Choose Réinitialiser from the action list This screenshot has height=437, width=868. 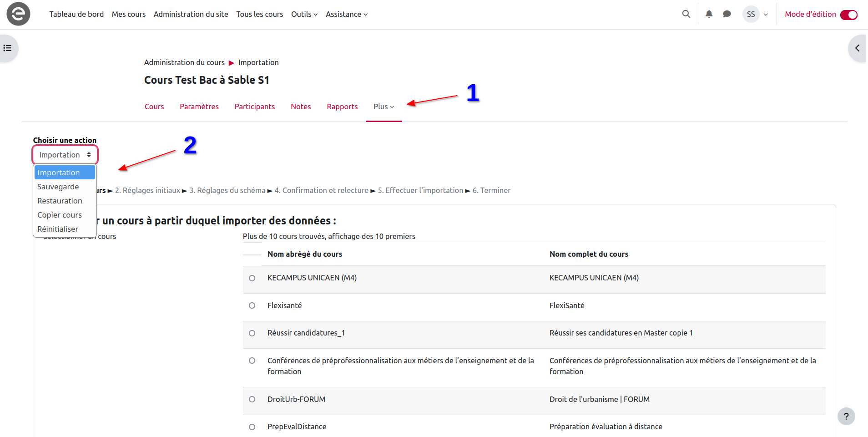pos(58,229)
